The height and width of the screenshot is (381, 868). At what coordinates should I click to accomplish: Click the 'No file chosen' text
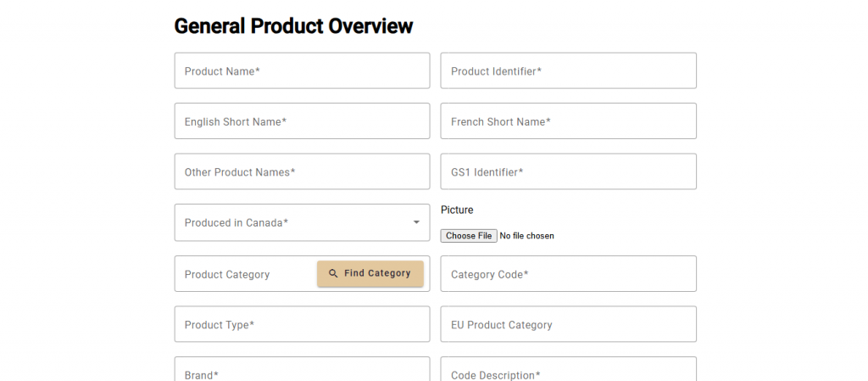click(x=526, y=236)
